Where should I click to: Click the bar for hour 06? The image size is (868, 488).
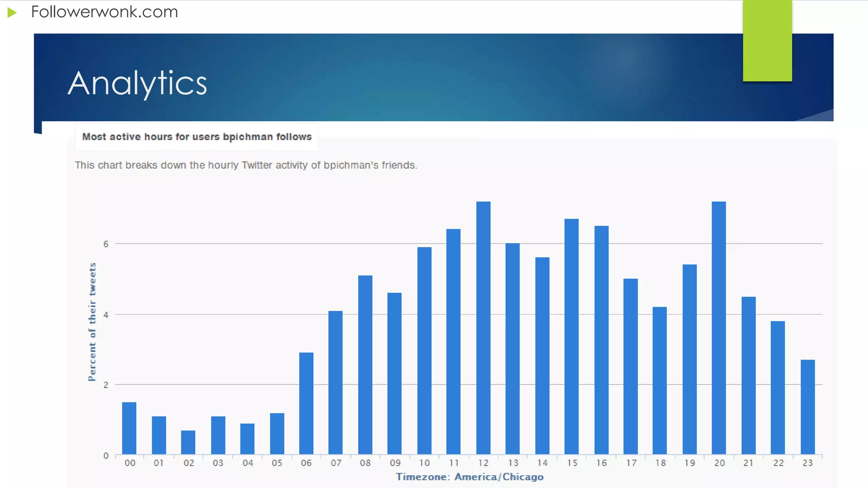(306, 403)
